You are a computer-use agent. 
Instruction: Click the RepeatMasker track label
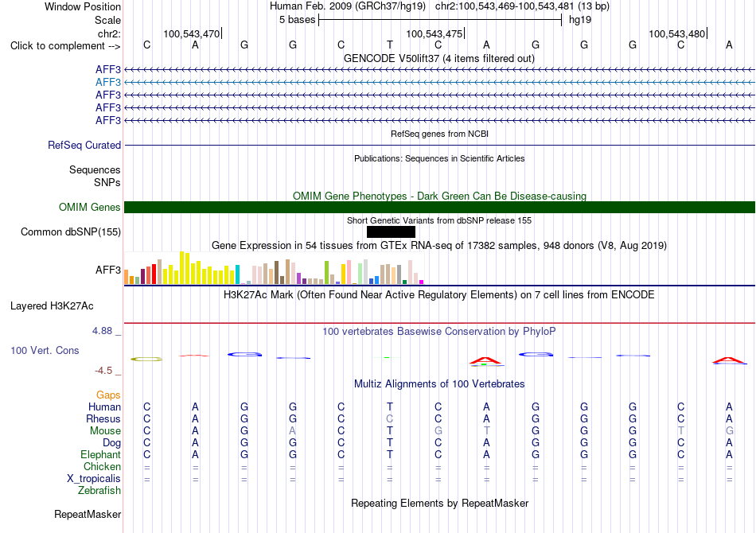[x=88, y=514]
